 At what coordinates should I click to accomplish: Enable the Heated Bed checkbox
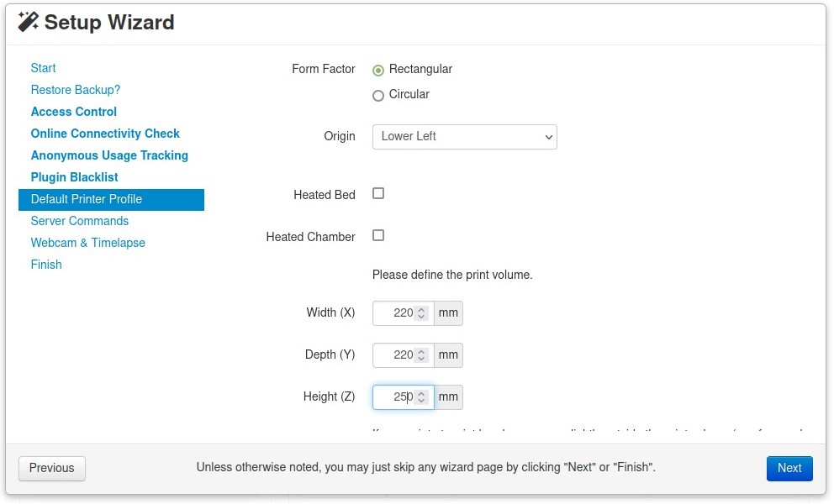click(378, 194)
